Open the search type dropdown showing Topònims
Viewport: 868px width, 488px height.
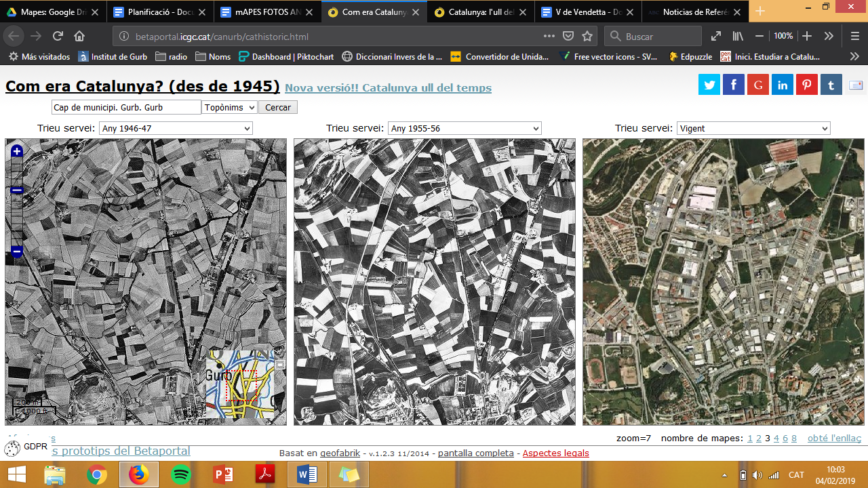229,107
